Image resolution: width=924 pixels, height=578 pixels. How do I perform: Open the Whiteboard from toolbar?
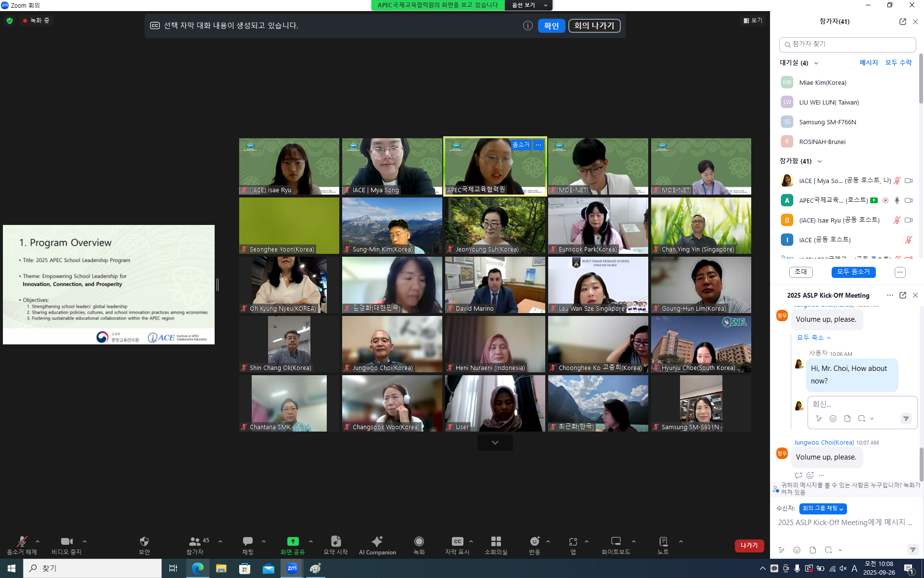click(616, 541)
